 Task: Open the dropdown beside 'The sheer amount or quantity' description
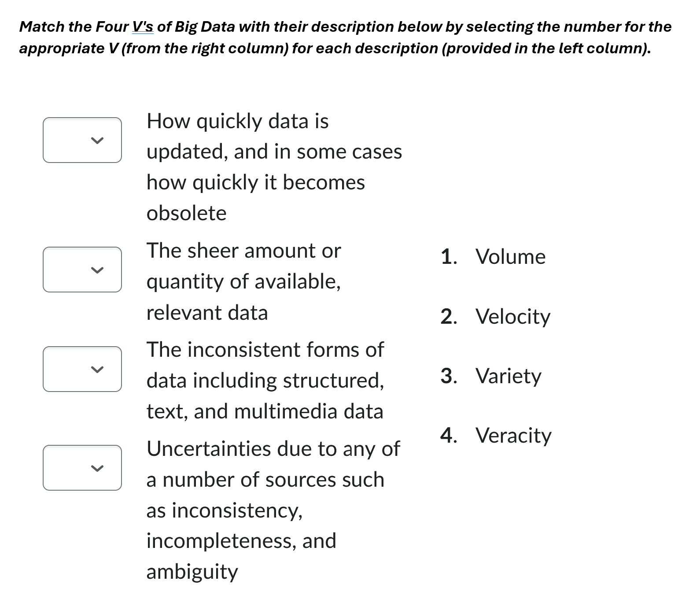pyautogui.click(x=82, y=269)
